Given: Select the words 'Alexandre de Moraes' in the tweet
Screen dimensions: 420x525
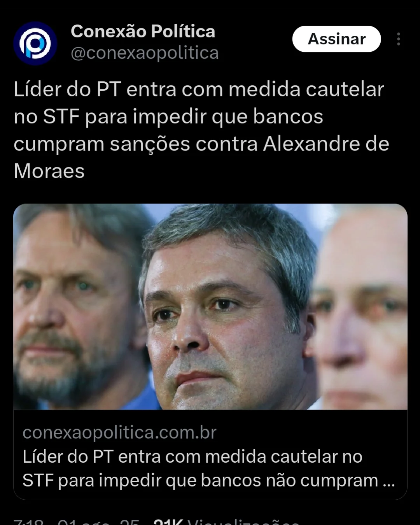Looking at the screenshot, I should click(x=201, y=157).
